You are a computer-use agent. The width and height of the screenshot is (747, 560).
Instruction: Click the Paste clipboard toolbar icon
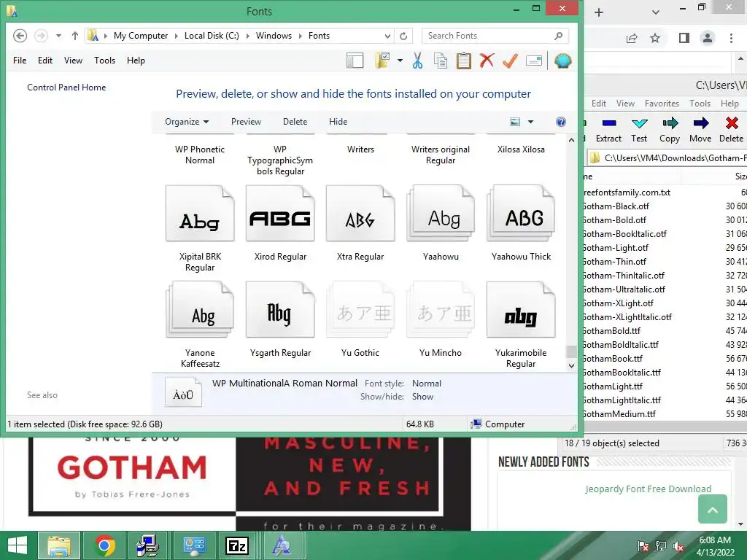(x=463, y=61)
